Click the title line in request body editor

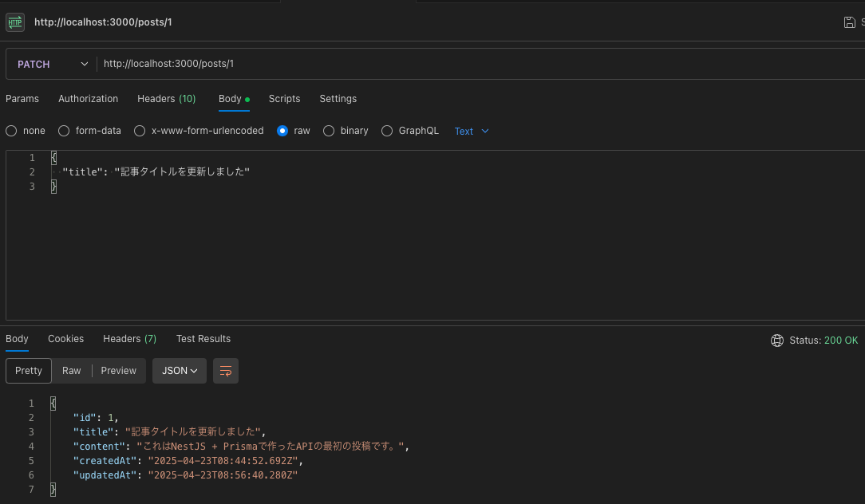coord(156,172)
